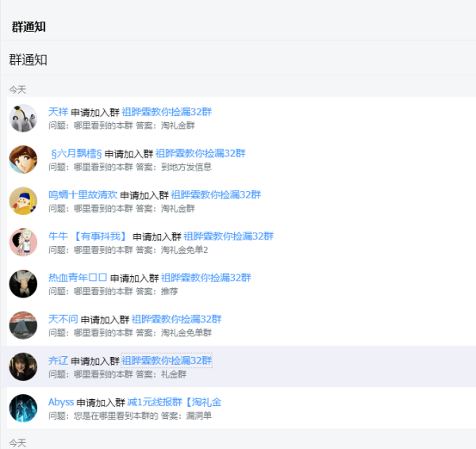
Task: Open highlighted group link in 齐辽's request
Action: [167, 361]
